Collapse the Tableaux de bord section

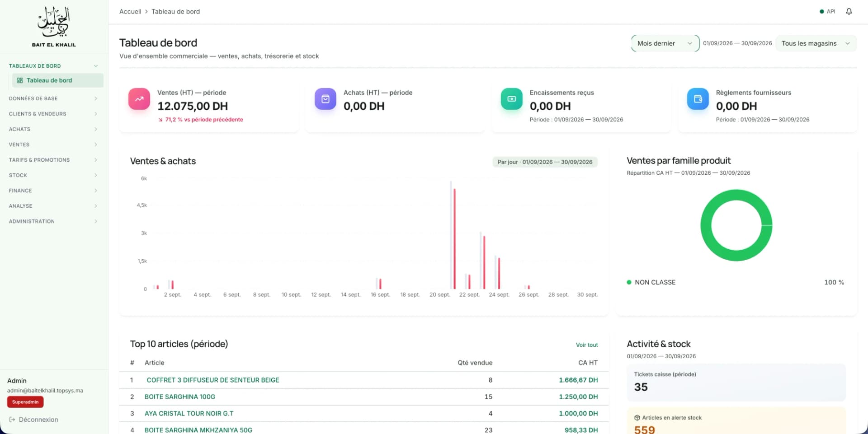[x=54, y=66]
